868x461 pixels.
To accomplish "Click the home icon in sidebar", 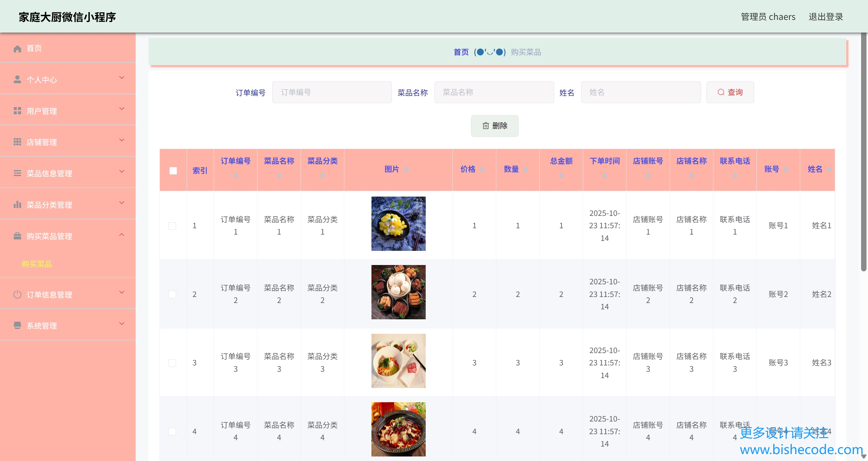I will tap(17, 49).
